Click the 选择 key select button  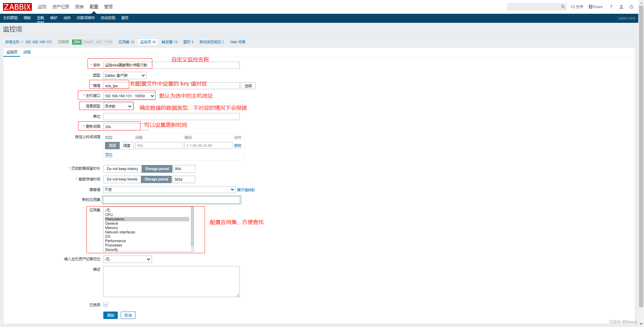[248, 86]
